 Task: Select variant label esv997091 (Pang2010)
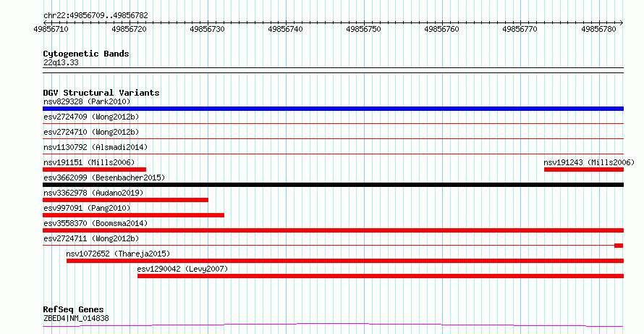pos(87,208)
